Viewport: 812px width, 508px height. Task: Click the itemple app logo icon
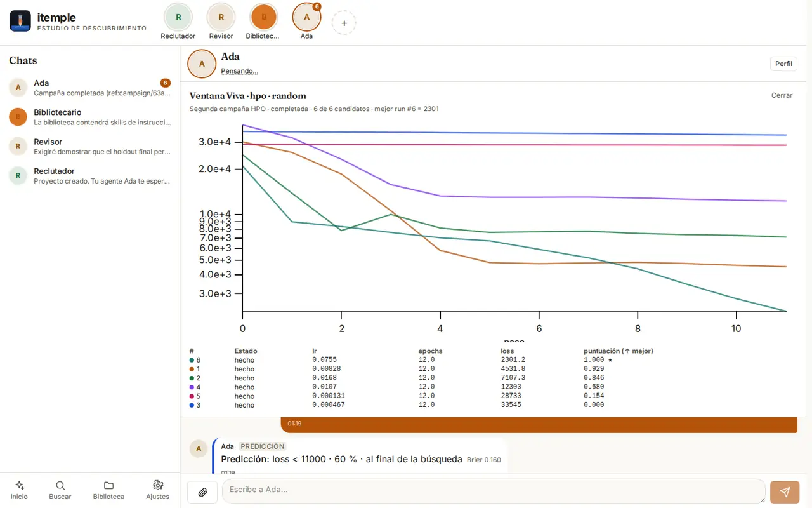[x=20, y=21]
